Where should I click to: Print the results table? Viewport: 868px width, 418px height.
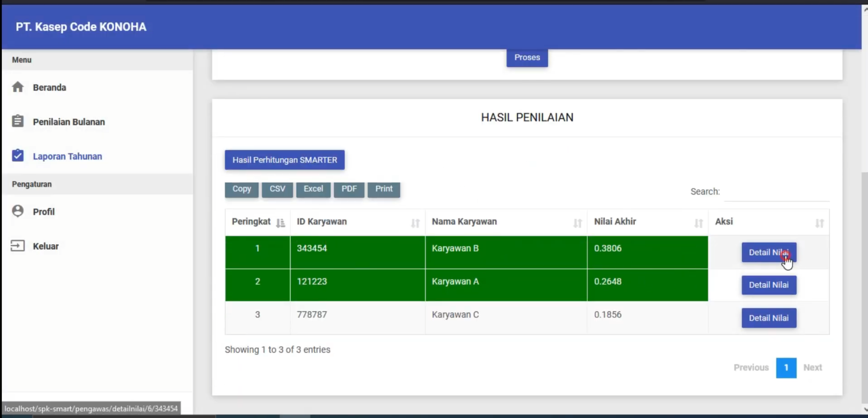click(x=384, y=189)
